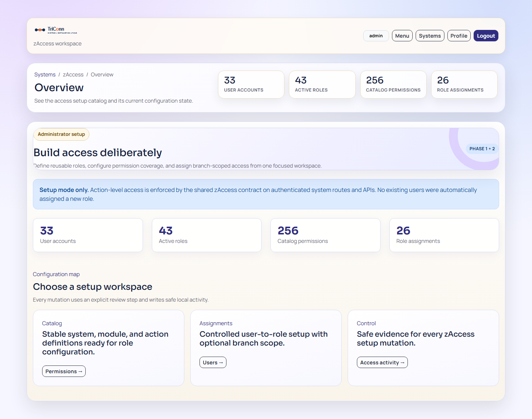Click the 26 ROLE ASSIGNMENTS header stat

click(x=464, y=85)
